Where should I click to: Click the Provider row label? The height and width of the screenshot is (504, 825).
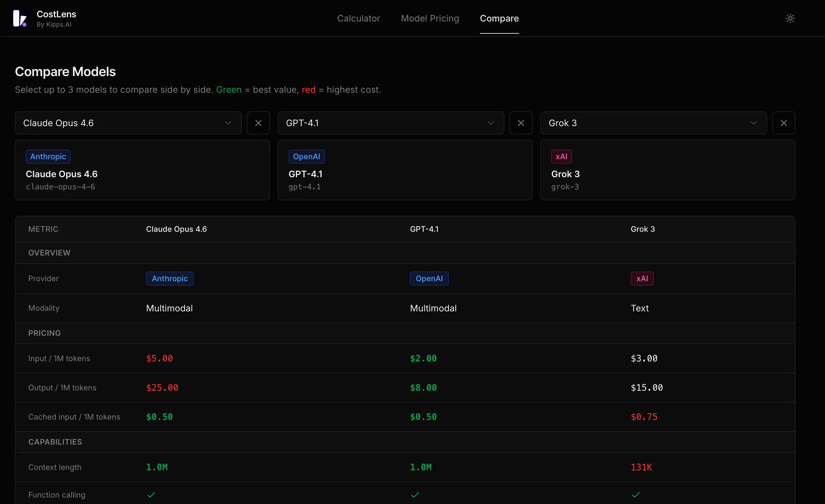click(43, 278)
